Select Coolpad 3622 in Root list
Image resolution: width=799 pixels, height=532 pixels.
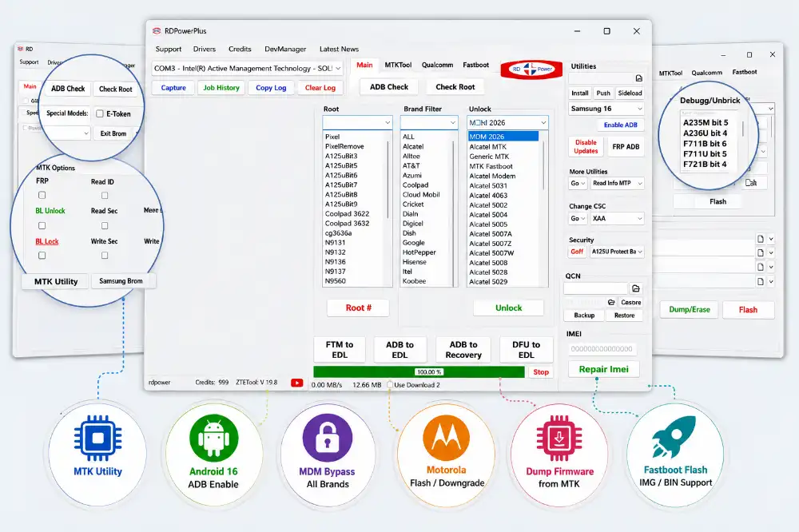(x=347, y=213)
